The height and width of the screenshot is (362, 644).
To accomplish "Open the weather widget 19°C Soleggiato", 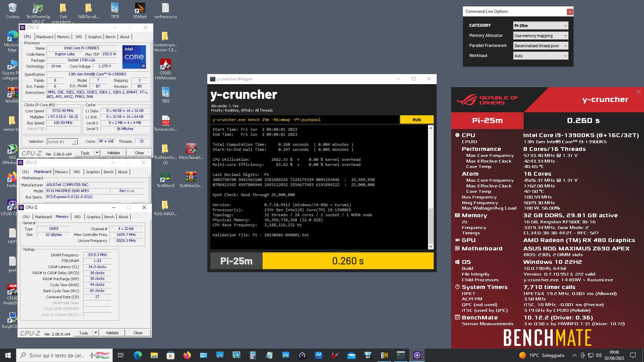I will pos(541,355).
